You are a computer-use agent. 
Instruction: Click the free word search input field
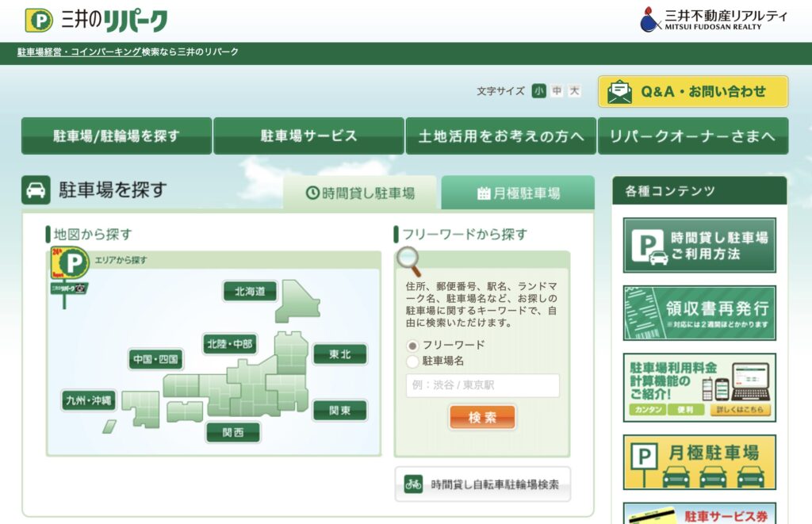pos(483,385)
